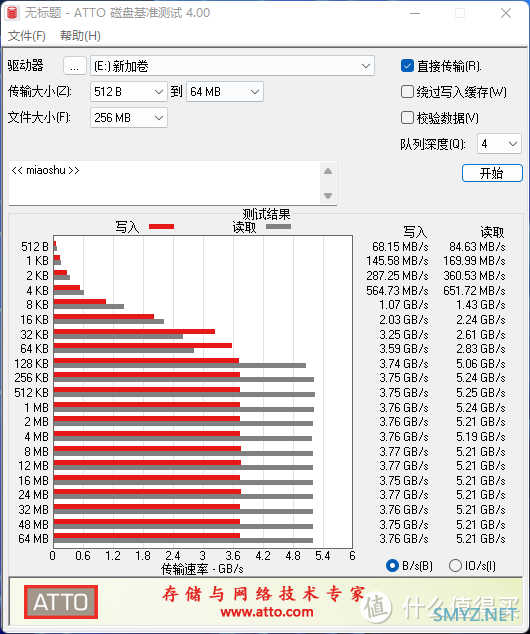Click the 4 MB row label in chart
Image resolution: width=530 pixels, height=634 pixels.
point(36,437)
